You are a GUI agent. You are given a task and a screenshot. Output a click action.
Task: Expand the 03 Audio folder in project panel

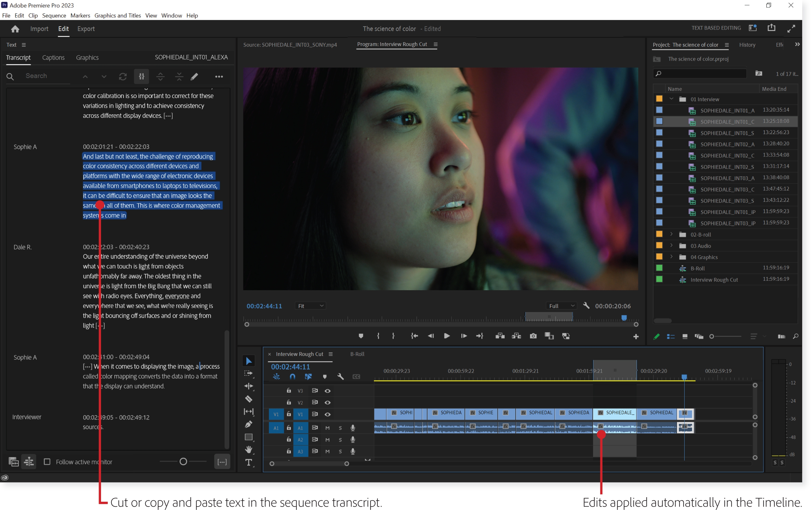672,246
